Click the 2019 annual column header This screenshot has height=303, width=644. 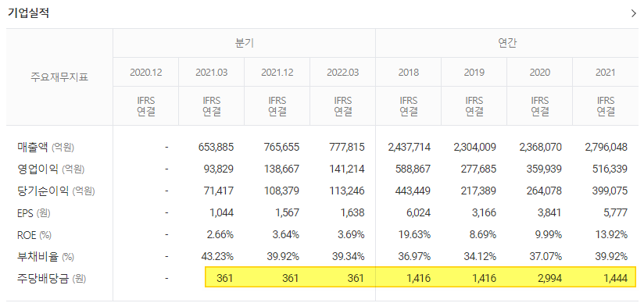click(474, 73)
